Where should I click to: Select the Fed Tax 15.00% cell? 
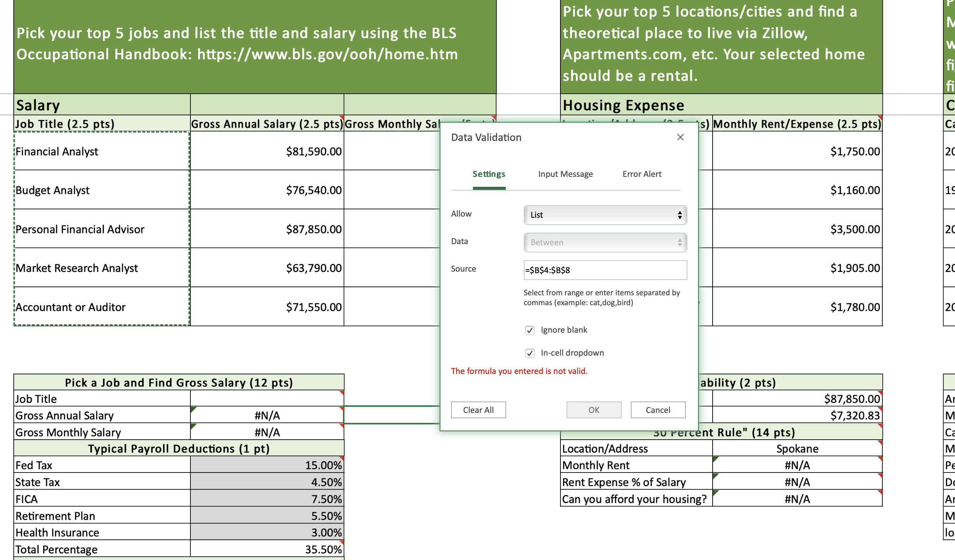coord(266,465)
